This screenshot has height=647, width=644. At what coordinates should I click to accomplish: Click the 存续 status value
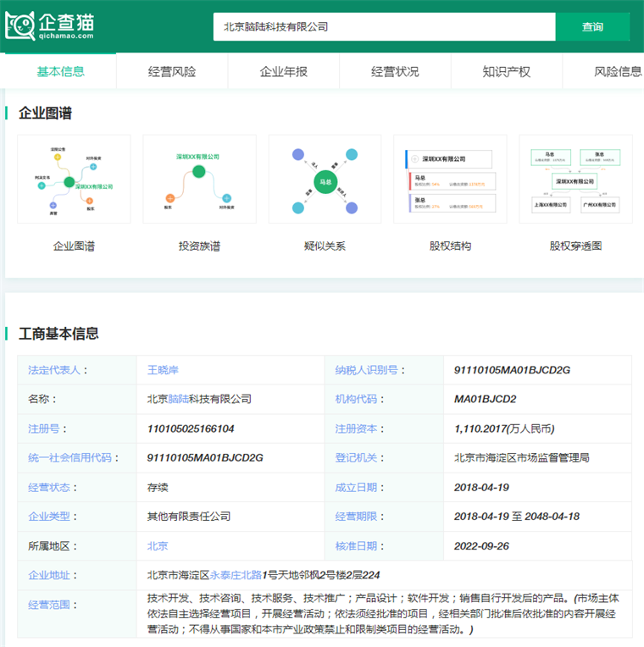[158, 487]
